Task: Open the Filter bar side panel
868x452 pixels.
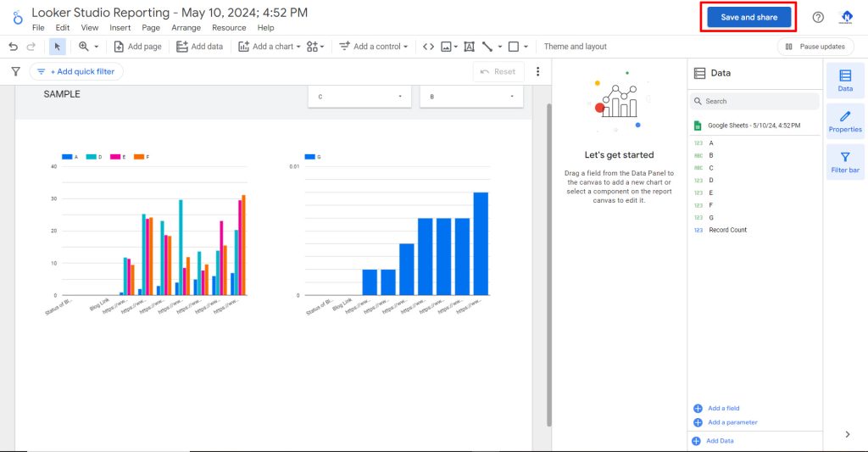Action: [x=845, y=162]
